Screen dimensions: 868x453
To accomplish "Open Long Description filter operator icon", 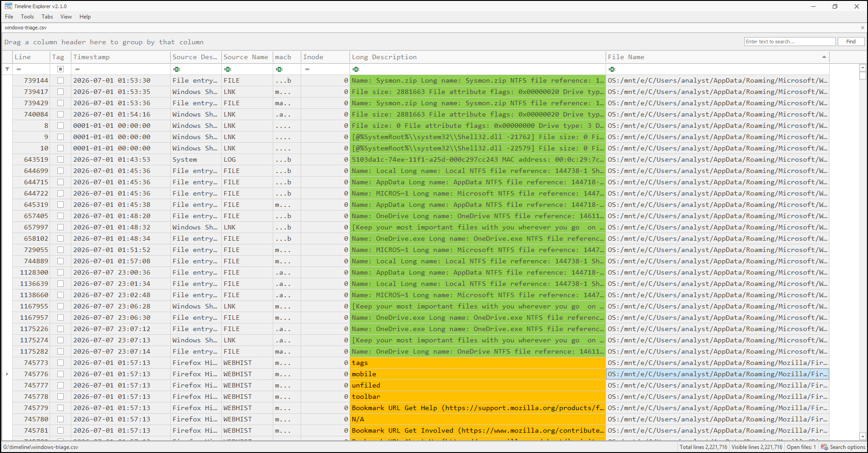I will (356, 69).
